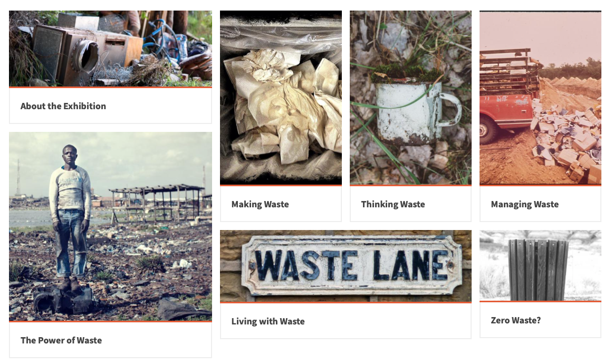Open the Managing Waste title link
This screenshot has width=613, height=364.
tap(525, 204)
